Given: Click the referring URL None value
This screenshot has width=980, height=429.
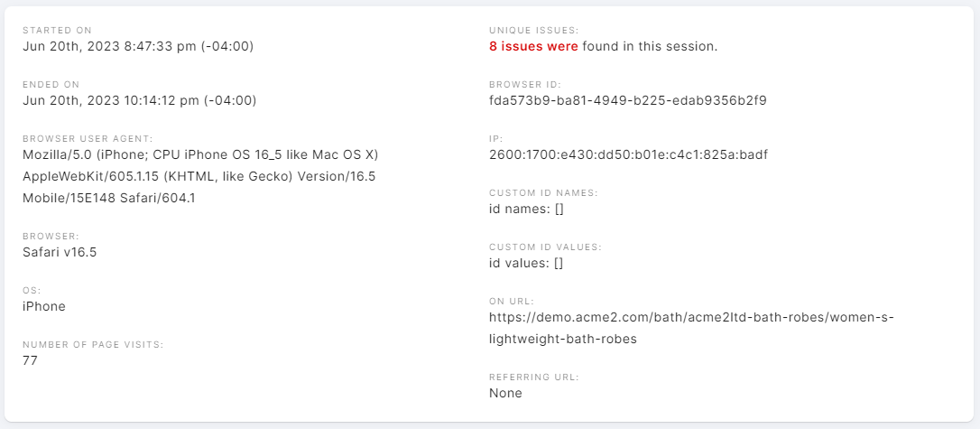Looking at the screenshot, I should (x=505, y=394).
